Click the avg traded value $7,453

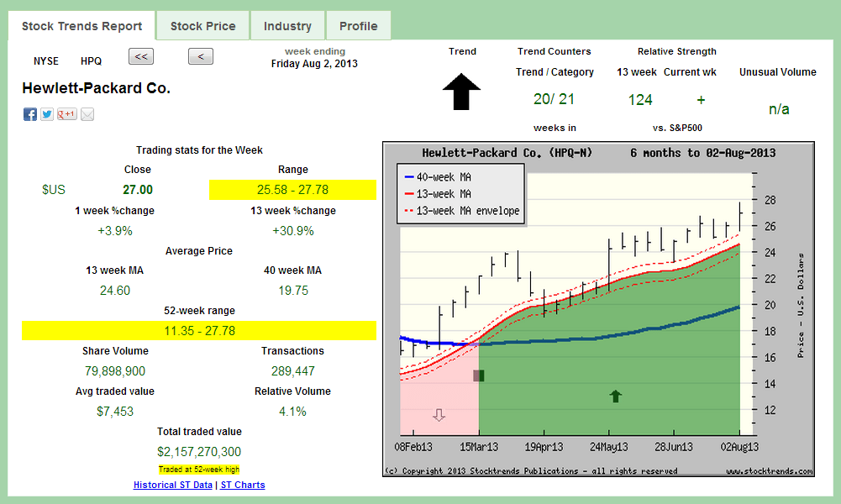coord(115,412)
